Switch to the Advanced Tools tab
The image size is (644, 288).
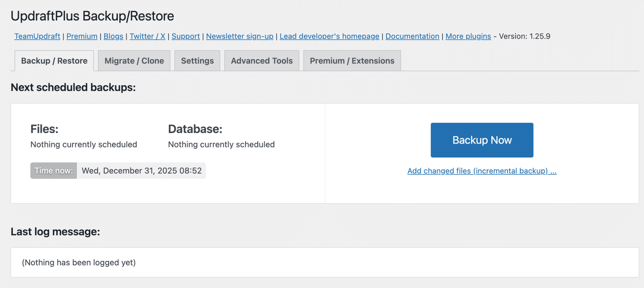click(262, 61)
